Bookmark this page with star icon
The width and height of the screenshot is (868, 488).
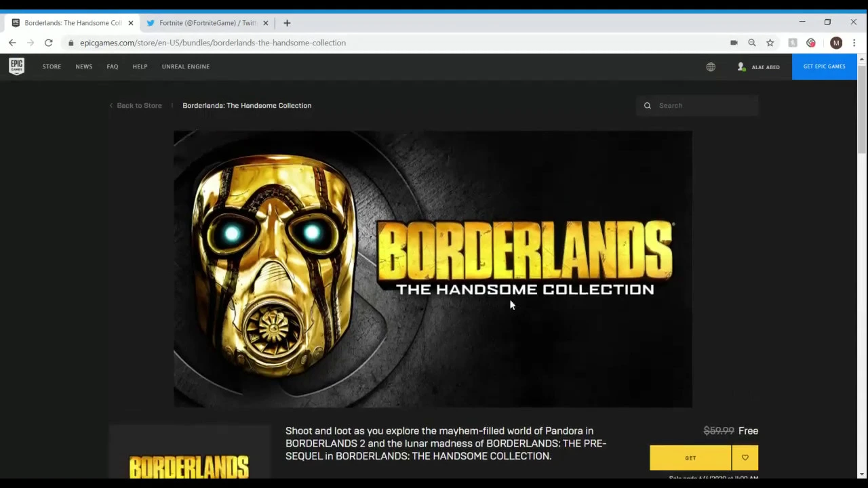(770, 43)
